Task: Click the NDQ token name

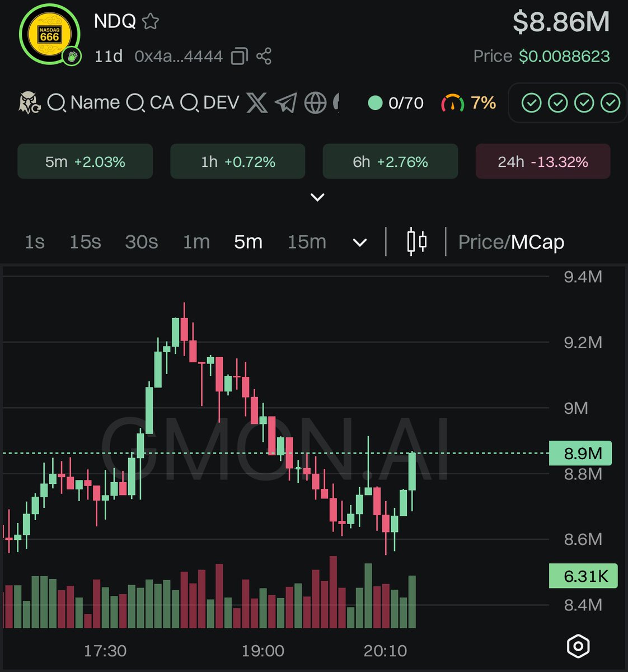Action: coord(115,21)
